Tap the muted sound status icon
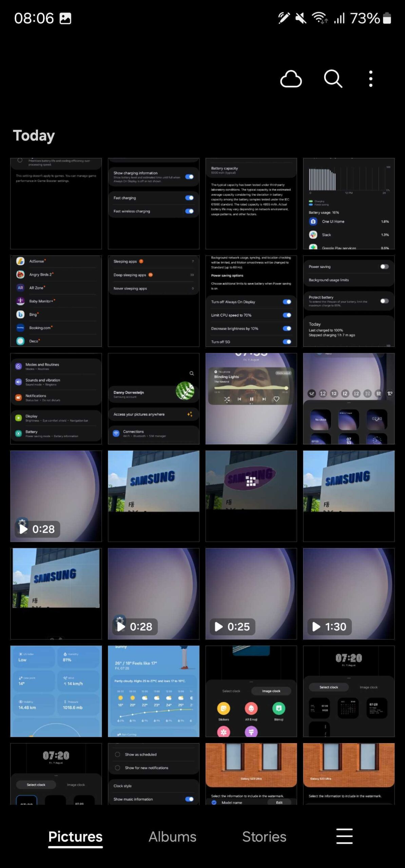 (301, 18)
